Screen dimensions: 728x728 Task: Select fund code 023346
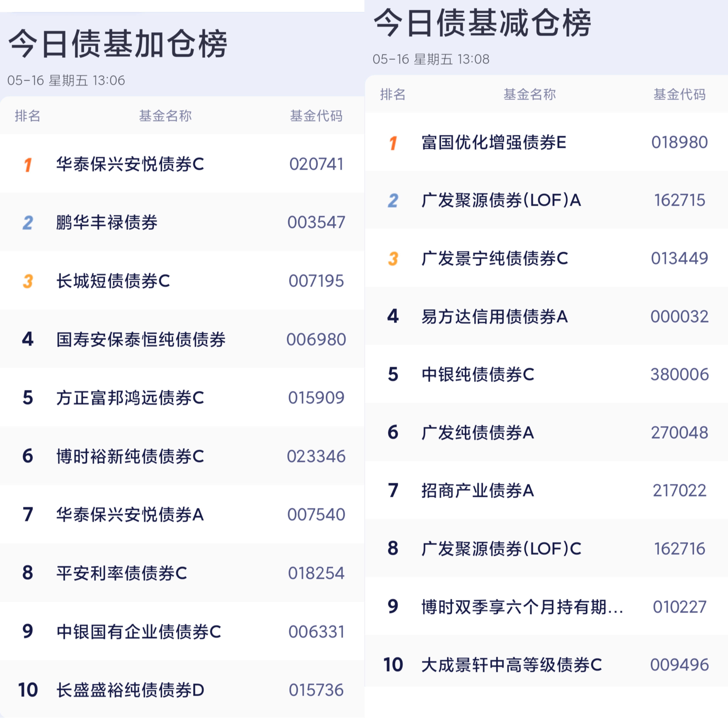click(316, 456)
